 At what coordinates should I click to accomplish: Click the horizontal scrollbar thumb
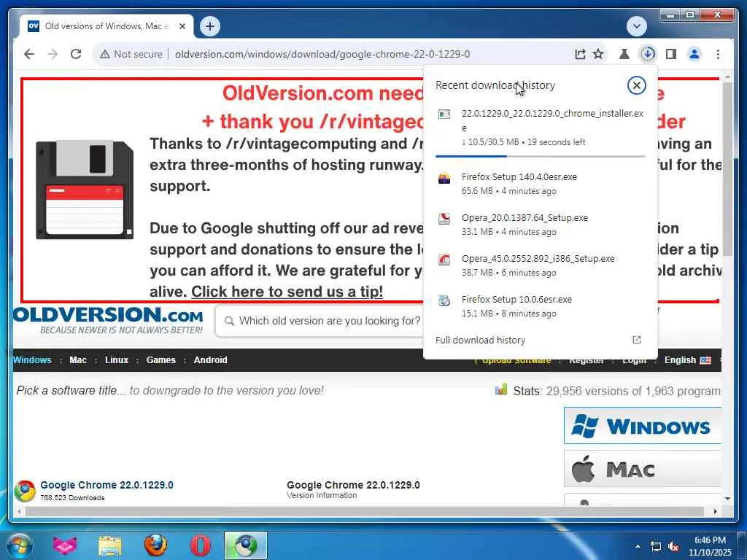pyautogui.click(x=365, y=511)
